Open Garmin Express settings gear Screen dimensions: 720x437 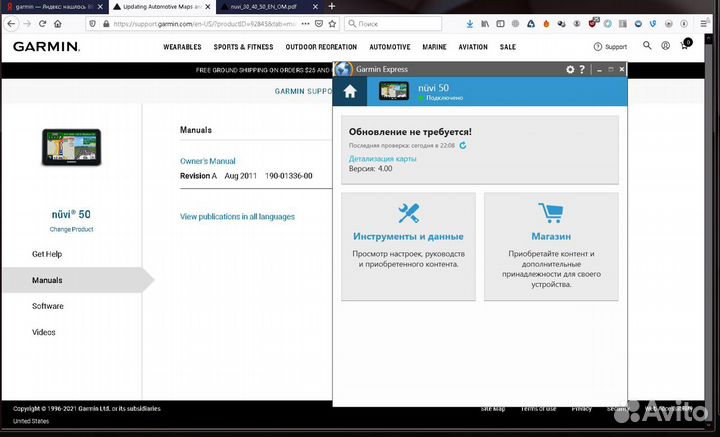pos(570,69)
